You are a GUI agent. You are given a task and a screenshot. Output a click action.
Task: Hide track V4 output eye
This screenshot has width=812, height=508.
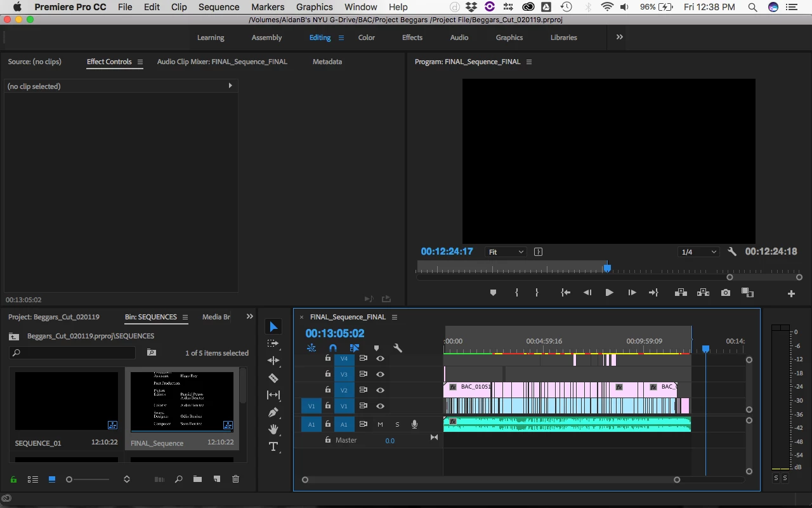[x=380, y=358]
